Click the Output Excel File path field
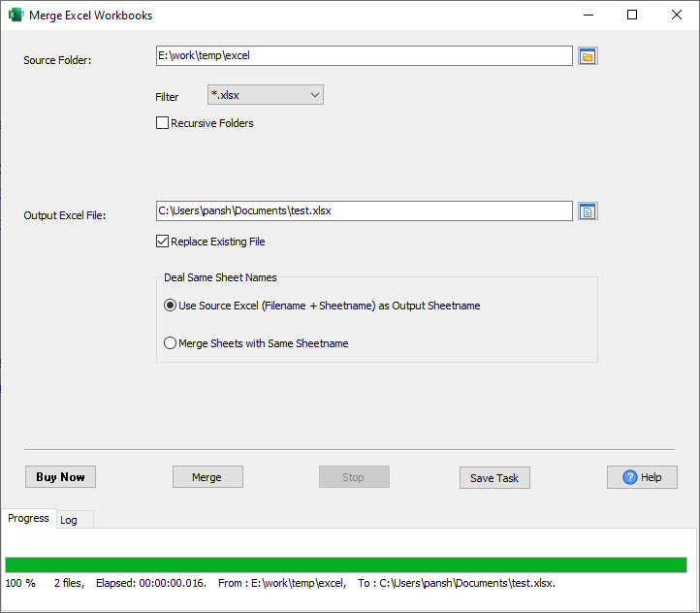This screenshot has width=700, height=613. [x=364, y=210]
